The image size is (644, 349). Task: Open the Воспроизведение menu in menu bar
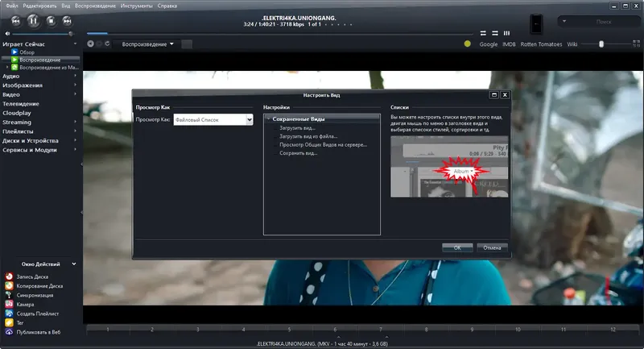(x=95, y=6)
